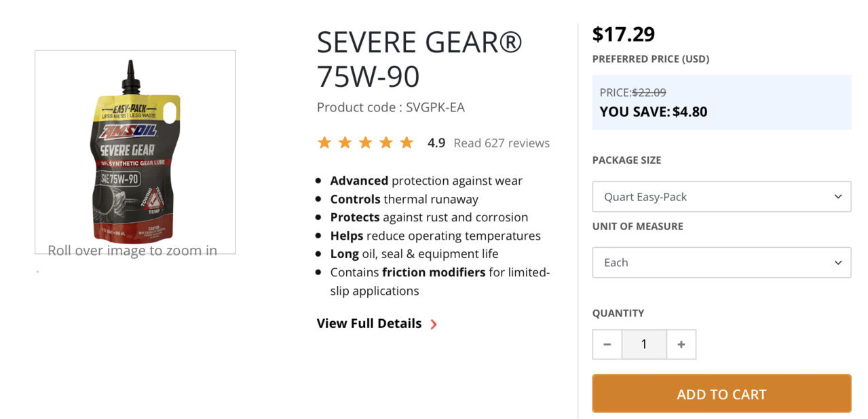This screenshot has width=868, height=419.
Task: Click the Severe Gear pouch product image
Action: tap(135, 151)
